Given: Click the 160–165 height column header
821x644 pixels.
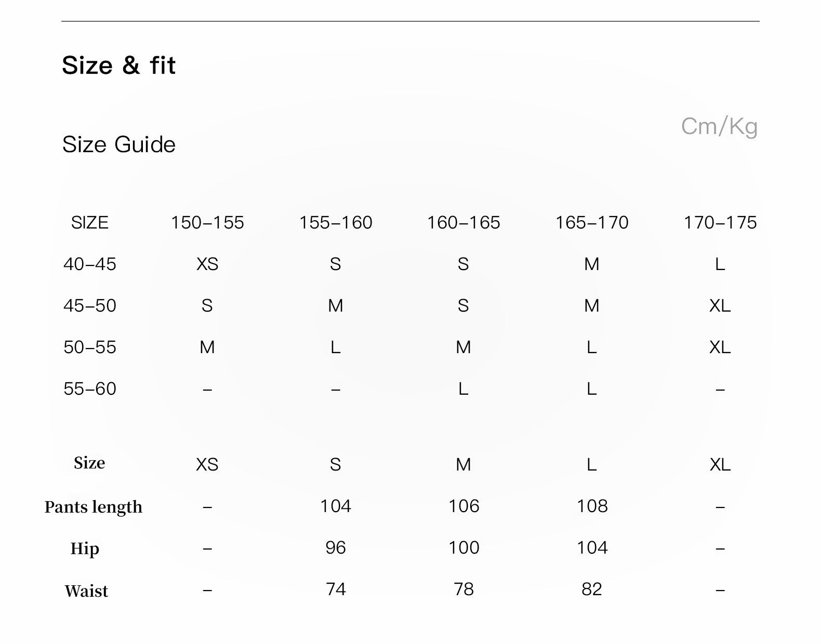Looking at the screenshot, I should pos(464,222).
